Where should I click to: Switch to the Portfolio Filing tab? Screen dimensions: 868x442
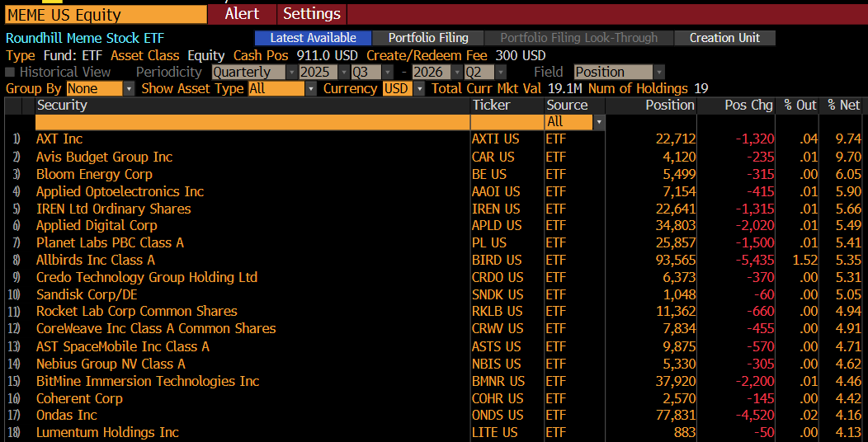tap(428, 38)
